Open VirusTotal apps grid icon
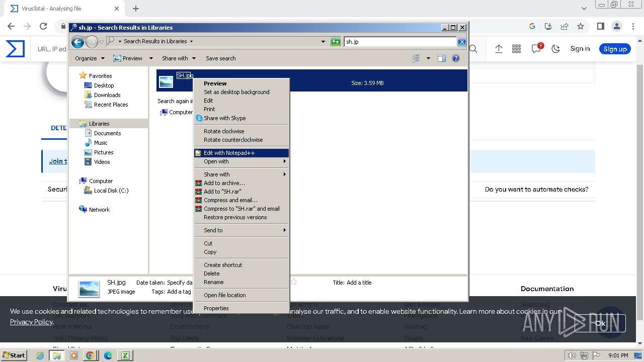The image size is (644, 362). 517,49
